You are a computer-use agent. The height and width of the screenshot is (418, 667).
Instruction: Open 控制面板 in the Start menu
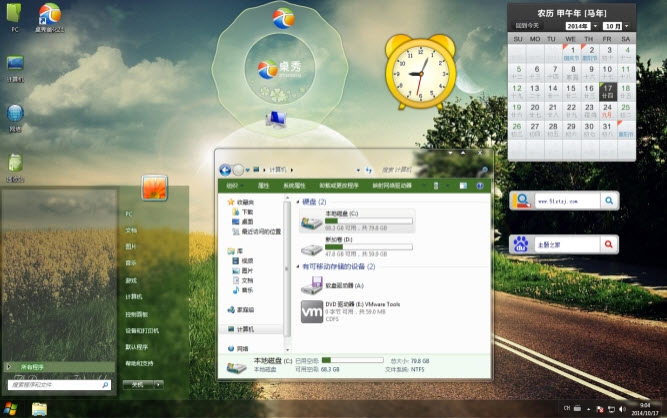click(x=137, y=313)
